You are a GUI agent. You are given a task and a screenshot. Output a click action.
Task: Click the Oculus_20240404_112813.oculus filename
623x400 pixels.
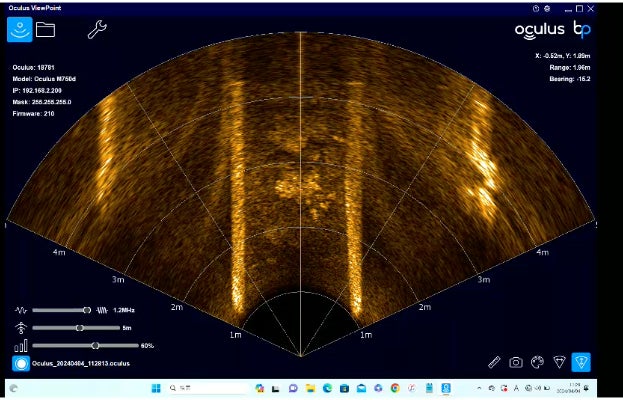pyautogui.click(x=81, y=363)
